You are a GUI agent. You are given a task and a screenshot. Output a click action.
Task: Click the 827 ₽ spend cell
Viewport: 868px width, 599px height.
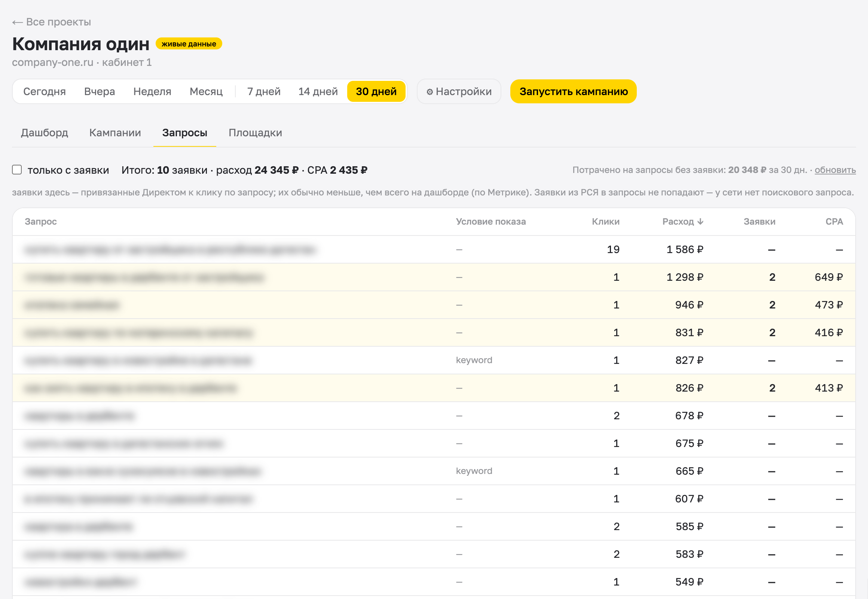click(x=689, y=360)
